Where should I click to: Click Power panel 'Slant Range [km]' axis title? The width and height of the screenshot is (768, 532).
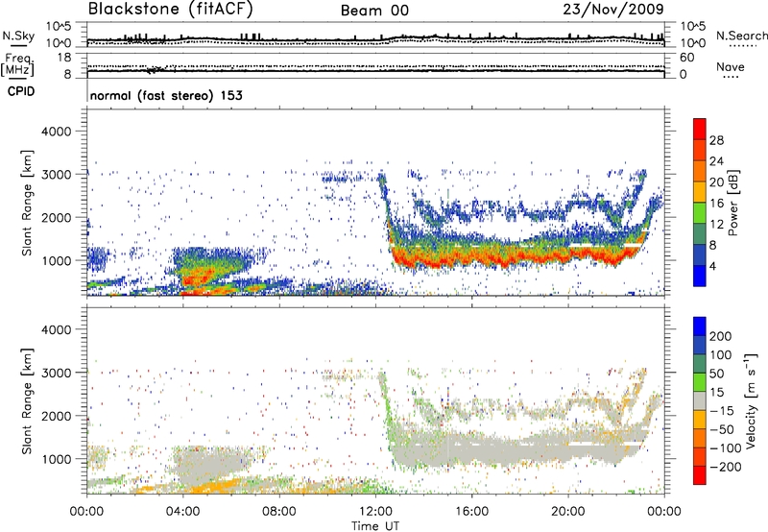tap(27, 203)
